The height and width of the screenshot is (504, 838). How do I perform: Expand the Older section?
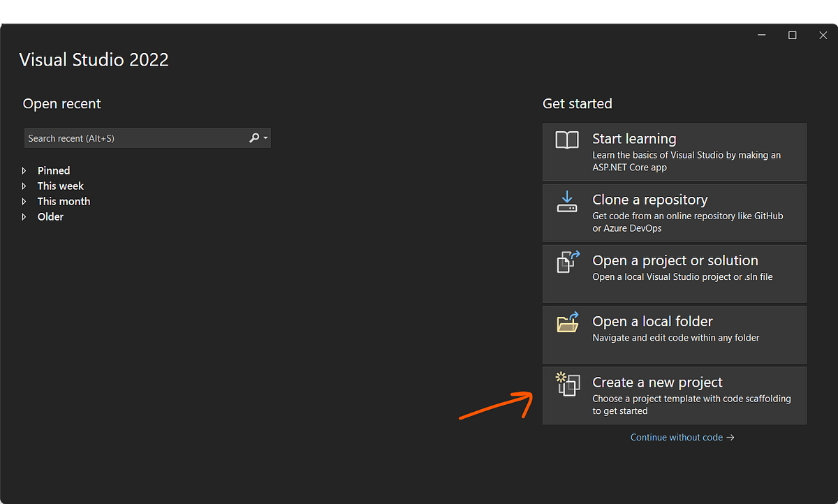[x=24, y=216]
